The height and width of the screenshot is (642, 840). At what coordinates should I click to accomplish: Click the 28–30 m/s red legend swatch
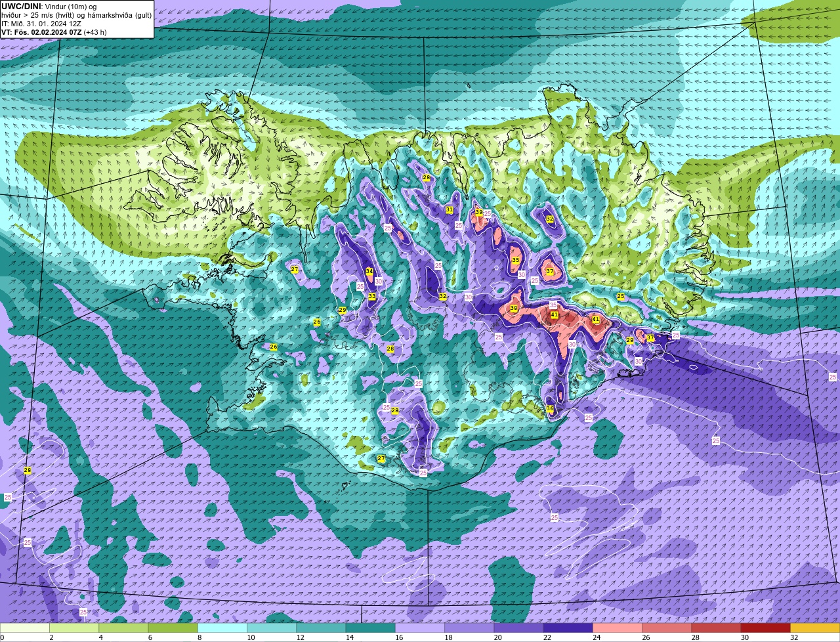(x=717, y=628)
